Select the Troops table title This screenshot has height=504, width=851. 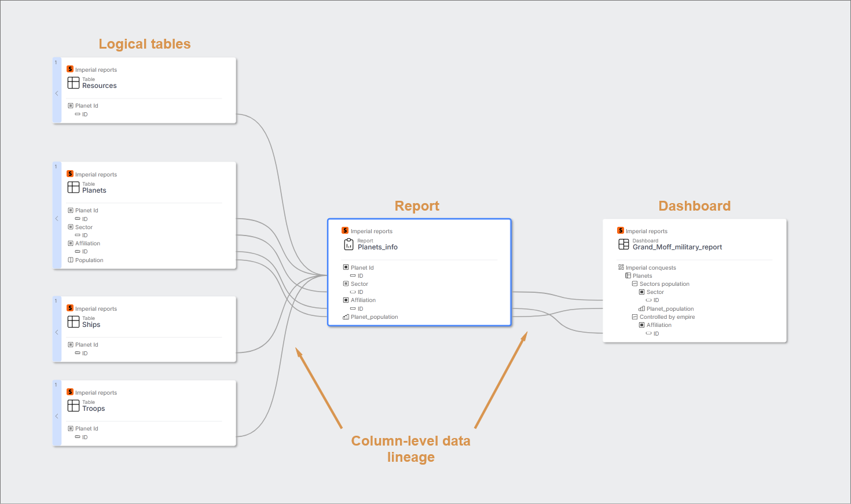coord(93,409)
